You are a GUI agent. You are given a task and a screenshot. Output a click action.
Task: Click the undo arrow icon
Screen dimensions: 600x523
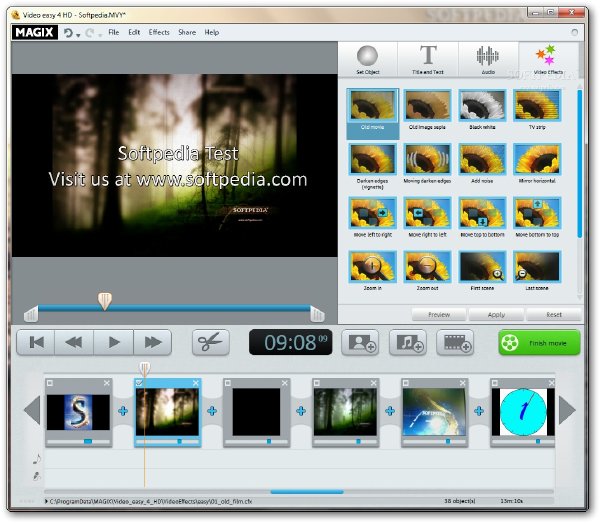coord(68,33)
